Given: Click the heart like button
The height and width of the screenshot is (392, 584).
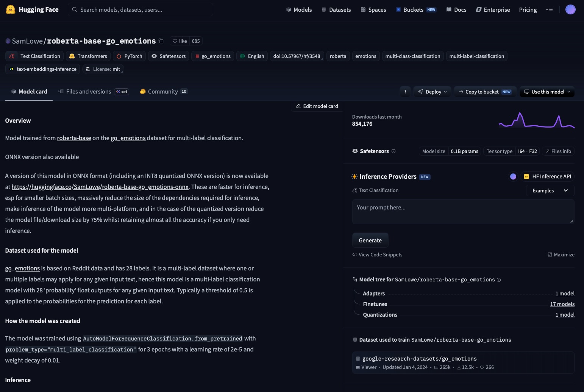Looking at the screenshot, I should click(180, 41).
